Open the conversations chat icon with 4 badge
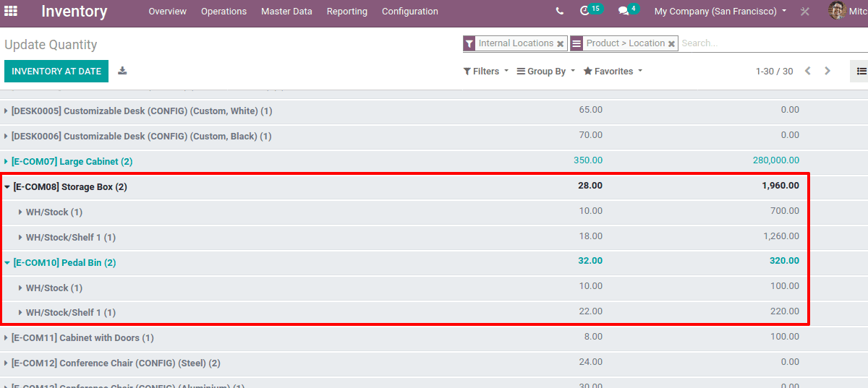This screenshot has width=868, height=388. click(628, 10)
